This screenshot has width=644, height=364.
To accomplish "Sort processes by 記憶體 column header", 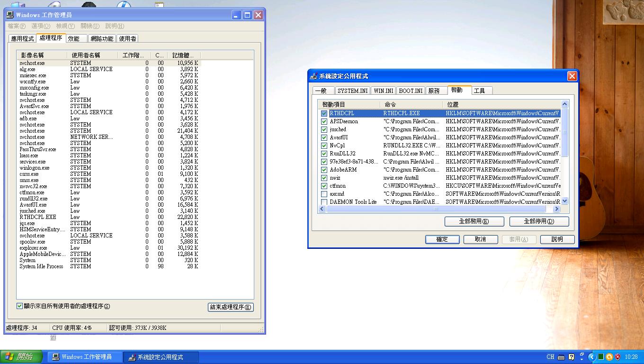I will [x=184, y=55].
